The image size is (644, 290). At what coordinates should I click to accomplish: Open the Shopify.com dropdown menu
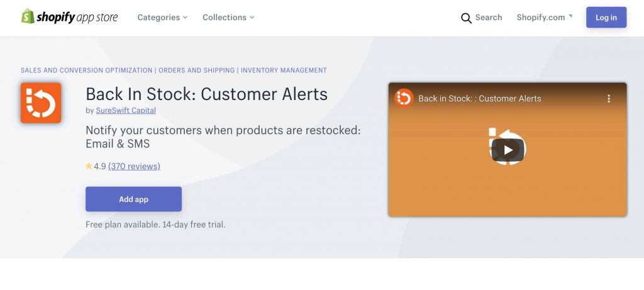click(544, 17)
